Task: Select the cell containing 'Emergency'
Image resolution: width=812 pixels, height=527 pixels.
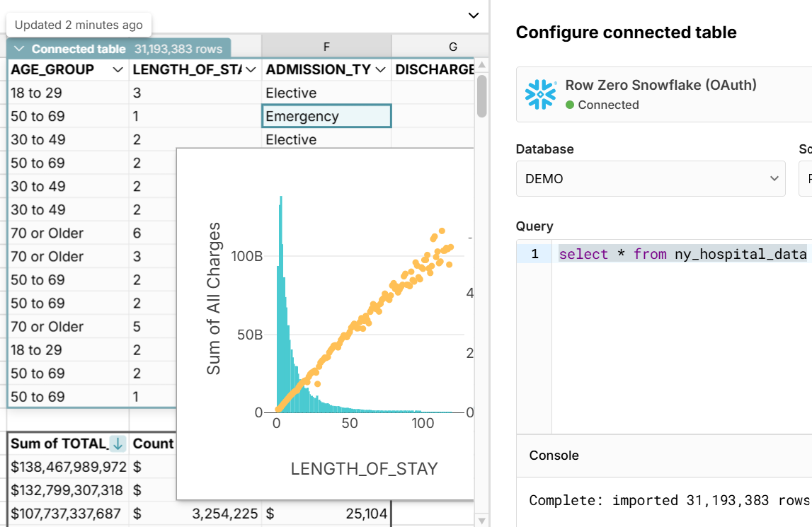Action: 326,115
